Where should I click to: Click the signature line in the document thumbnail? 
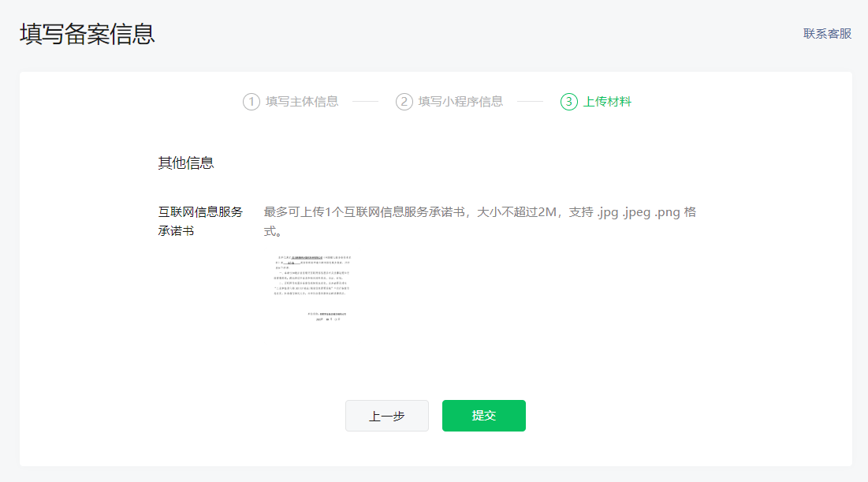(326, 313)
